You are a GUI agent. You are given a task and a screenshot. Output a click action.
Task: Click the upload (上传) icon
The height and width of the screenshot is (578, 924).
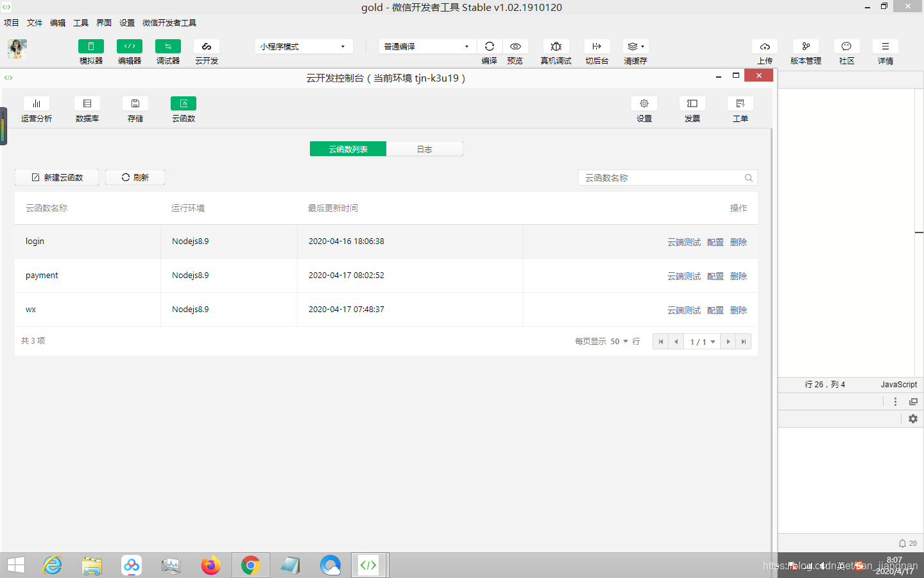pyautogui.click(x=765, y=46)
